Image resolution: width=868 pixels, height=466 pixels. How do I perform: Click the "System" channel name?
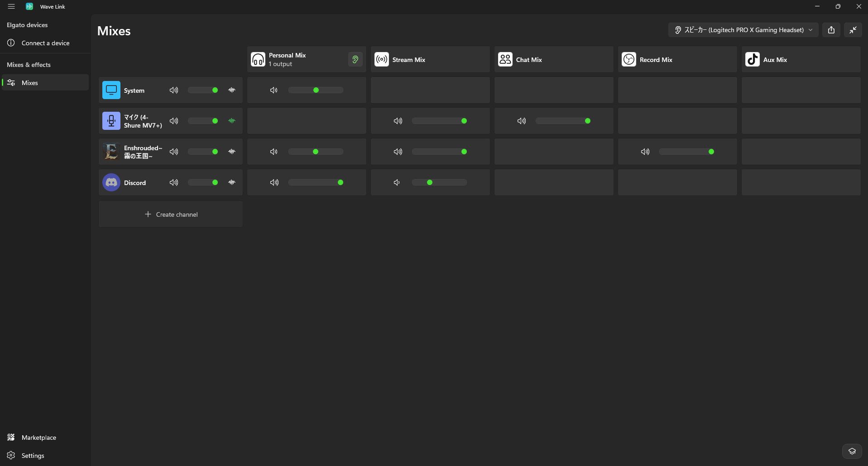(134, 90)
